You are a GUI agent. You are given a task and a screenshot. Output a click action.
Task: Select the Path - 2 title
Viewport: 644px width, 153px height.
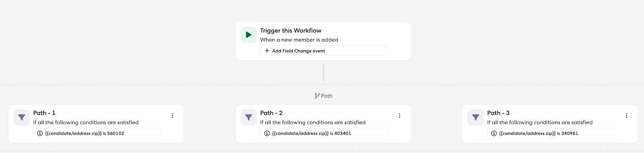point(271,113)
